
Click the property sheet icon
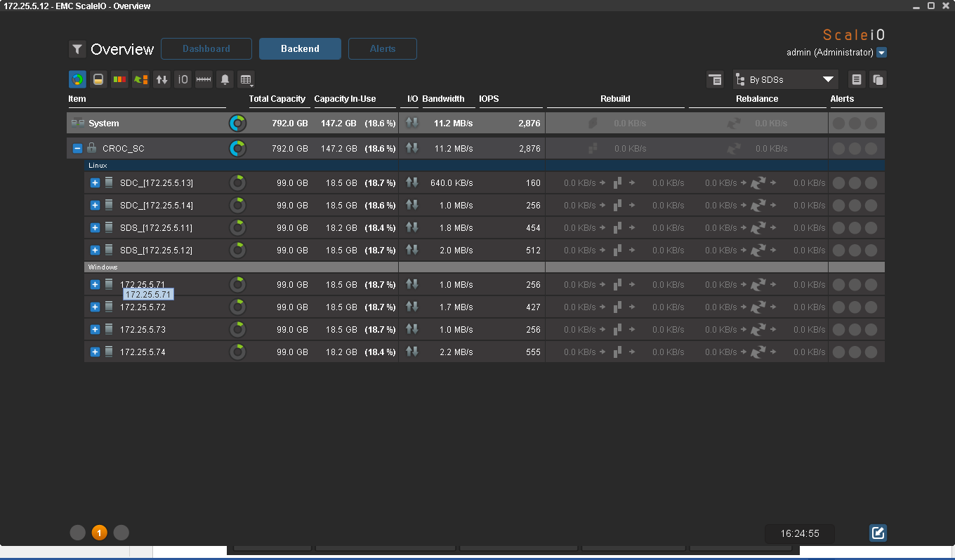[x=857, y=79]
